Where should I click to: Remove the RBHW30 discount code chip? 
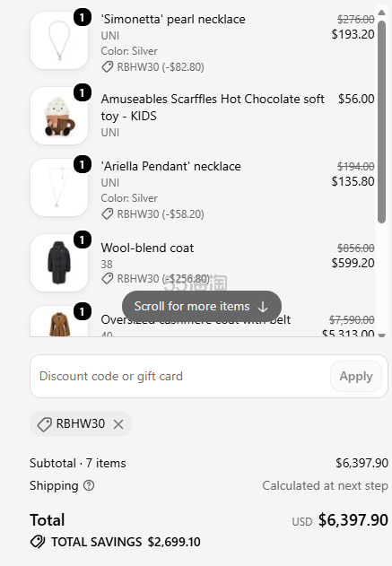[118, 424]
